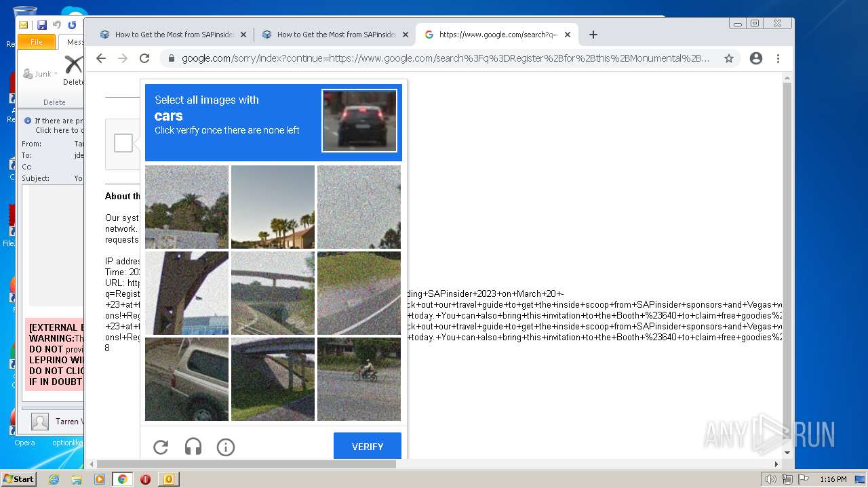This screenshot has height=488, width=868.
Task: Select top-right noisy gray sky tile
Action: point(359,207)
